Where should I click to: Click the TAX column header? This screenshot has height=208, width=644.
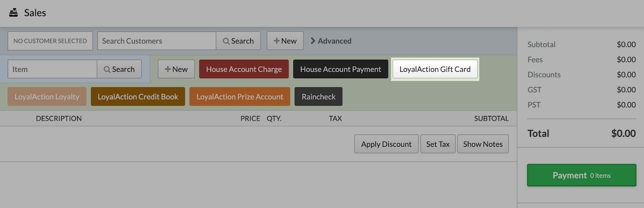(x=335, y=118)
